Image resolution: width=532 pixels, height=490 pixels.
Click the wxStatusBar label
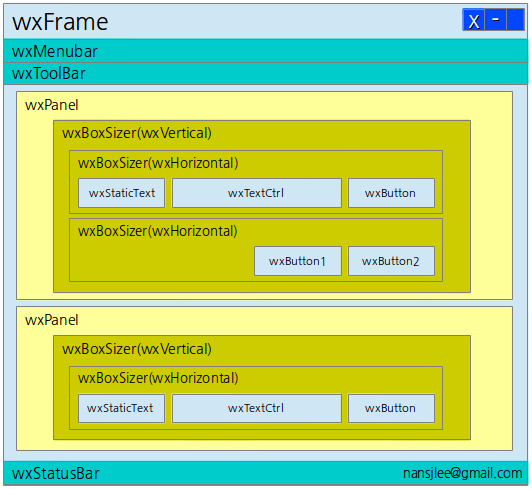[x=56, y=473]
